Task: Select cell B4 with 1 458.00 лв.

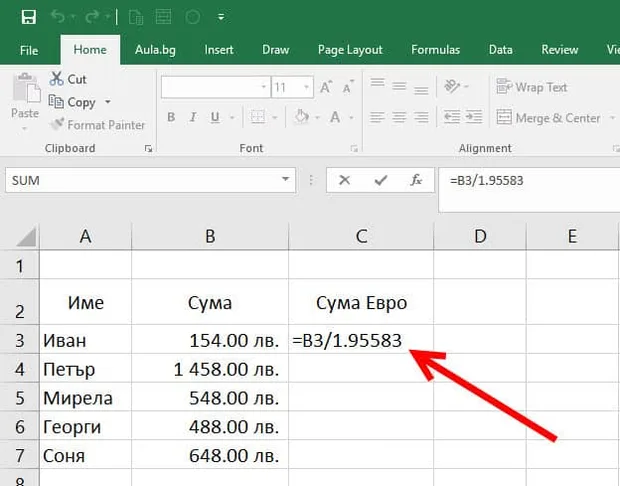Action: [210, 369]
